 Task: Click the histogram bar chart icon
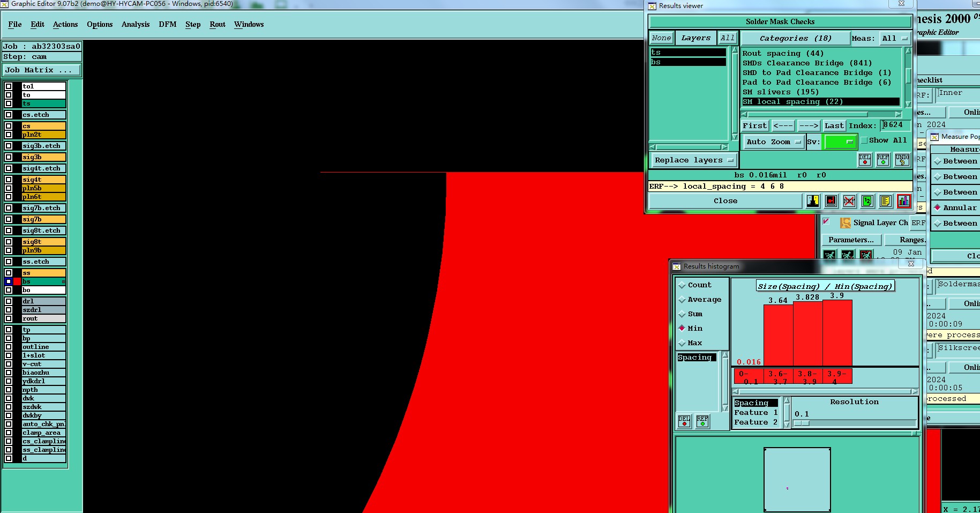pyautogui.click(x=904, y=201)
